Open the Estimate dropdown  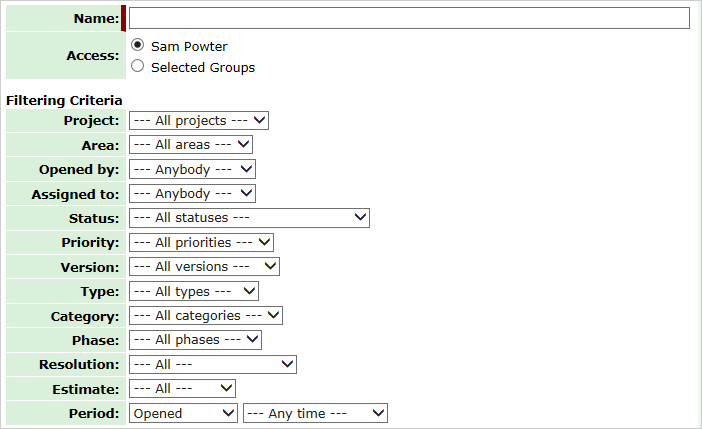(182, 389)
